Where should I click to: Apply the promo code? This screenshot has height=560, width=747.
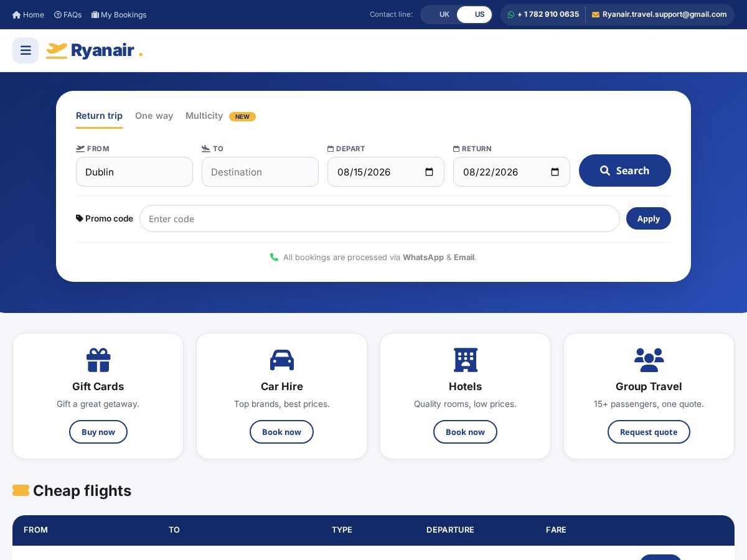pos(649,218)
